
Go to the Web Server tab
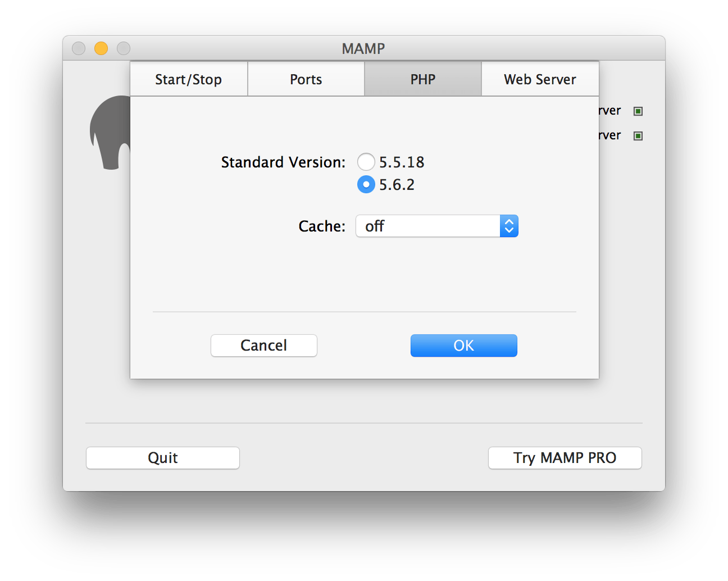[x=540, y=79]
